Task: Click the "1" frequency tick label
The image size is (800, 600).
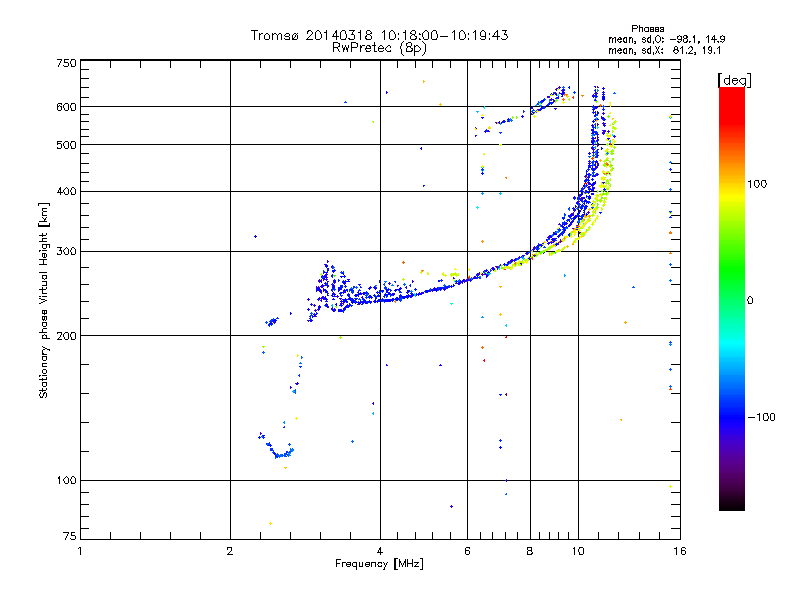Action: (80, 551)
